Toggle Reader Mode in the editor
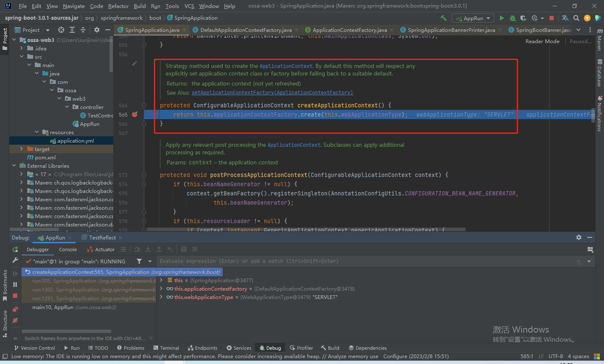The image size is (604, 364). 542,41
